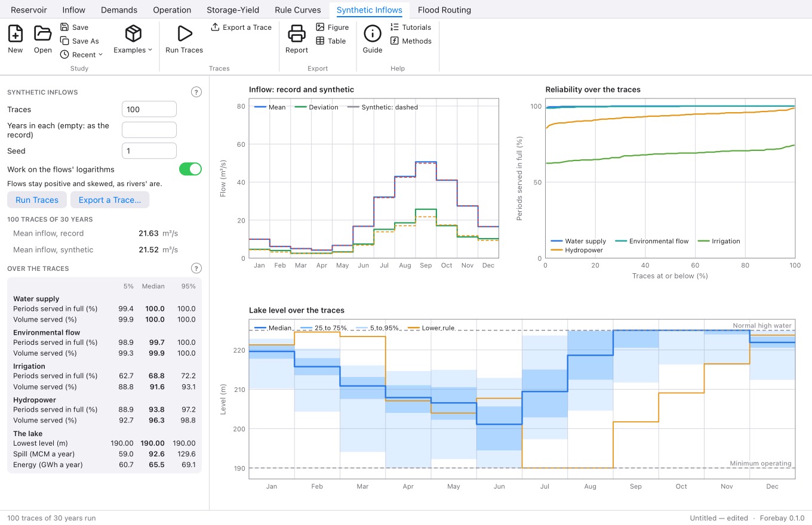Image resolution: width=812 pixels, height=525 pixels.
Task: Click Export a Trace in the ribbon
Action: (241, 27)
